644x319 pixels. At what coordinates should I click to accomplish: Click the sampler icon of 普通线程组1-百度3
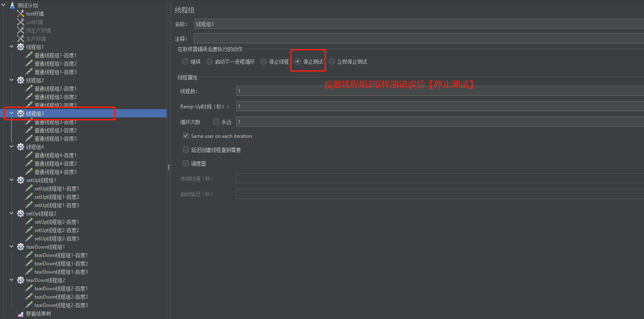[x=29, y=72]
